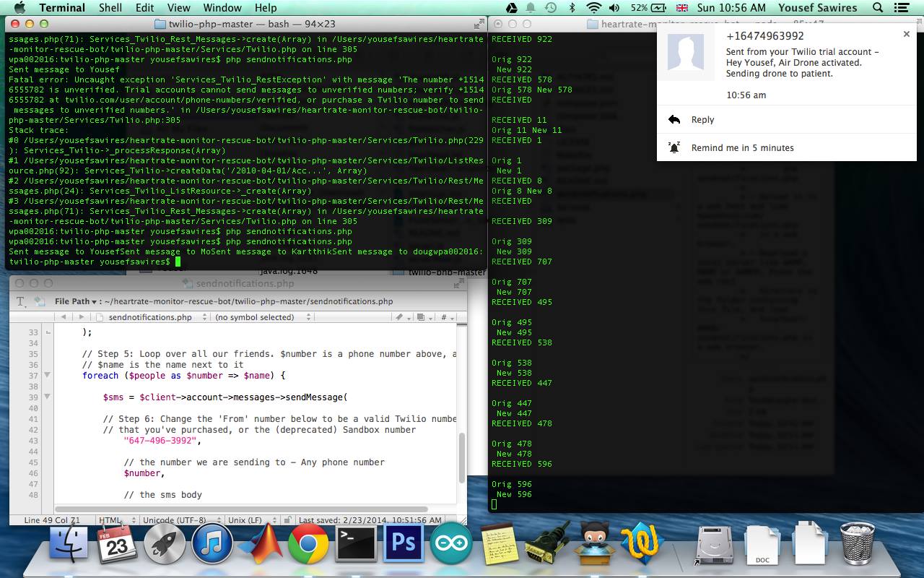Image resolution: width=924 pixels, height=578 pixels.
Task: Click the document file icon in editor toolbar
Action: 39,302
